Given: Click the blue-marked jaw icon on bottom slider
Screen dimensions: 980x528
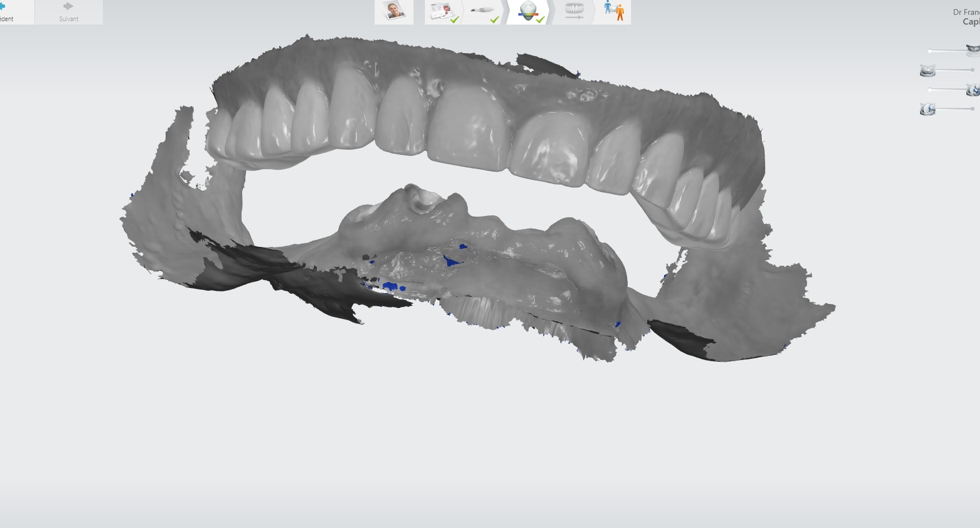Looking at the screenshot, I should (x=927, y=109).
